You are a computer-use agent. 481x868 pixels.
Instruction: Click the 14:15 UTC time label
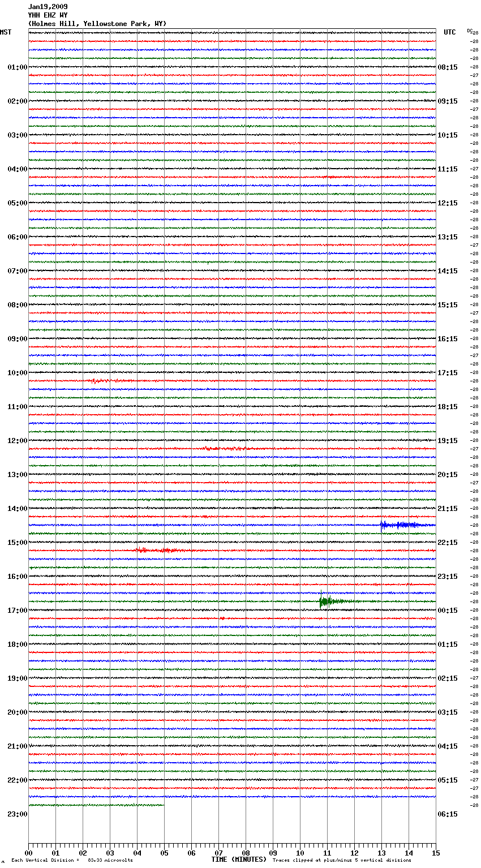click(x=448, y=271)
